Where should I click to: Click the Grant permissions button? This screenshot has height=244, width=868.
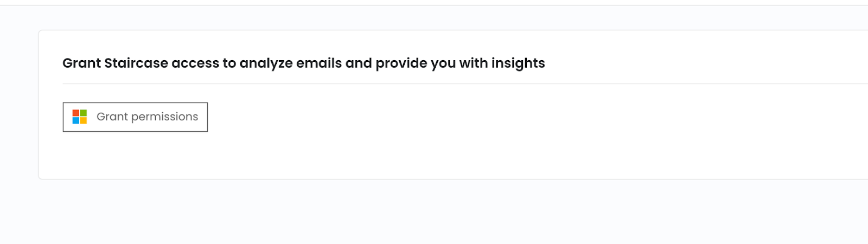tap(135, 117)
